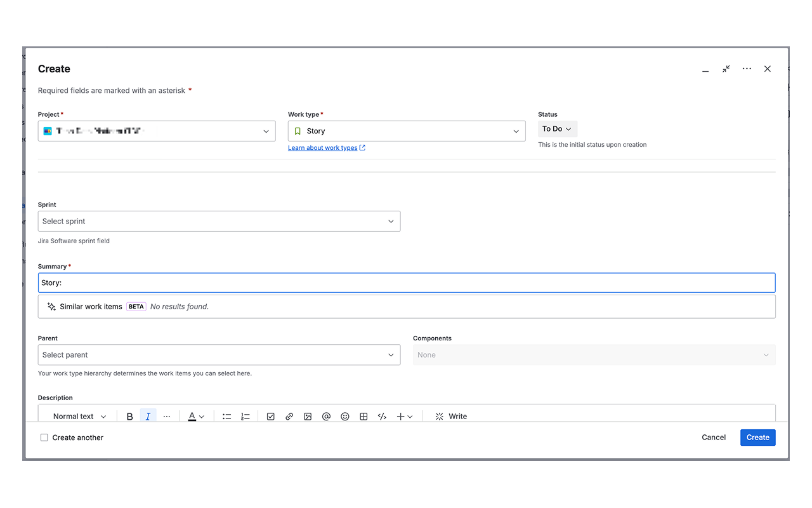This screenshot has width=812, height=508.
Task: Open the insert plus menu
Action: [405, 417]
